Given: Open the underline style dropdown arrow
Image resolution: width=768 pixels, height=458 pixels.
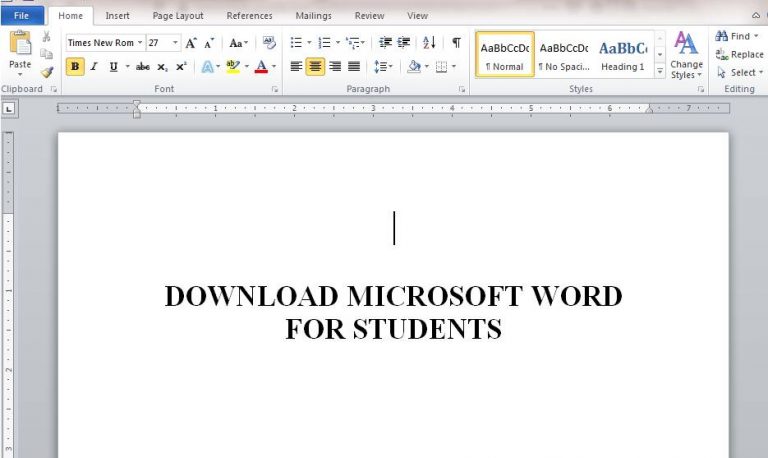Looking at the screenshot, I should [127, 67].
